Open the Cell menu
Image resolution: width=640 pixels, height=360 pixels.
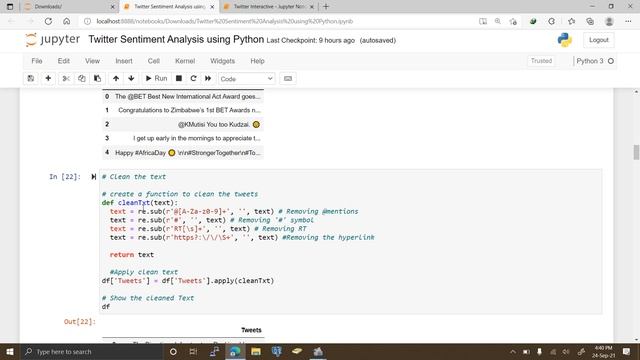pyautogui.click(x=153, y=61)
